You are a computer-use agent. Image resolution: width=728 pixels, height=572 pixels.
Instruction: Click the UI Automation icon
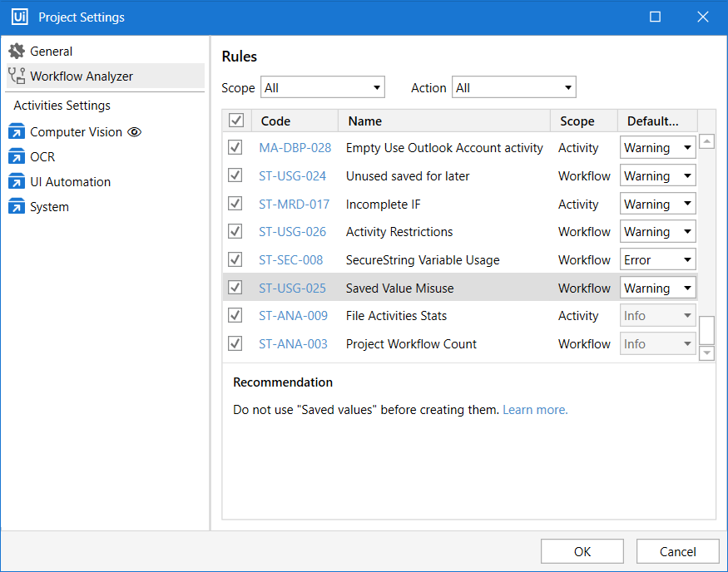click(x=17, y=182)
